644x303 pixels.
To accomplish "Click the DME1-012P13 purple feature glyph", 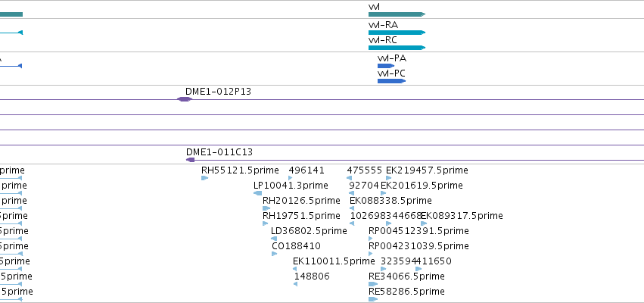I will (x=185, y=99).
